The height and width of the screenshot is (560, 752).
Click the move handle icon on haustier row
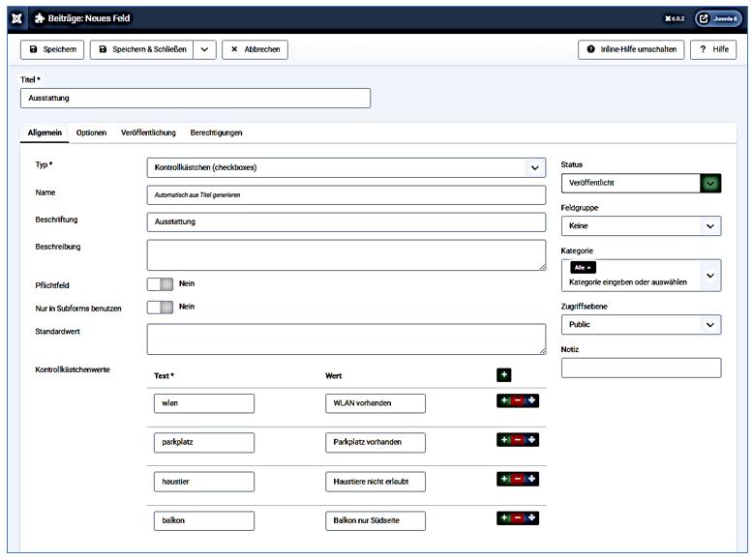[531, 479]
